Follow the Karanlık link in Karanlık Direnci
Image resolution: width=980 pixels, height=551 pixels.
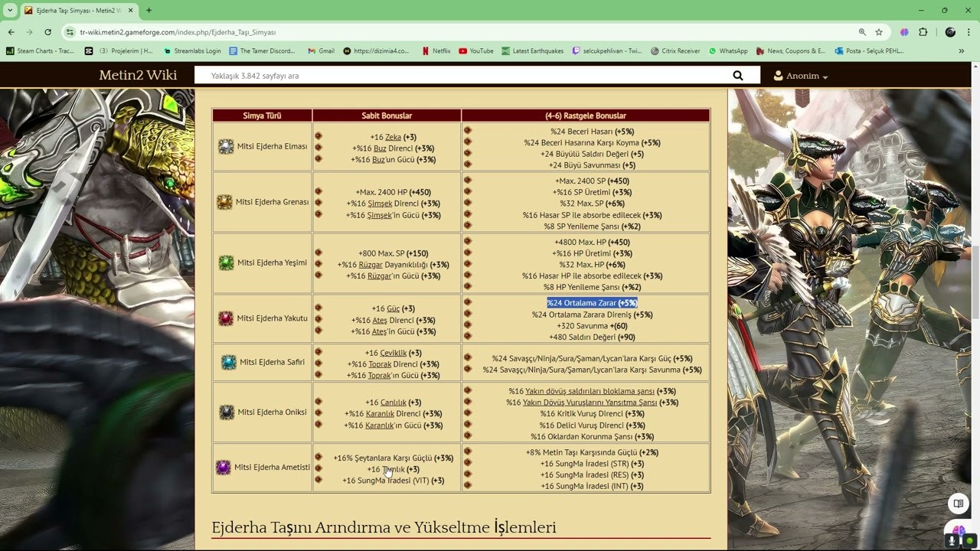380,414
